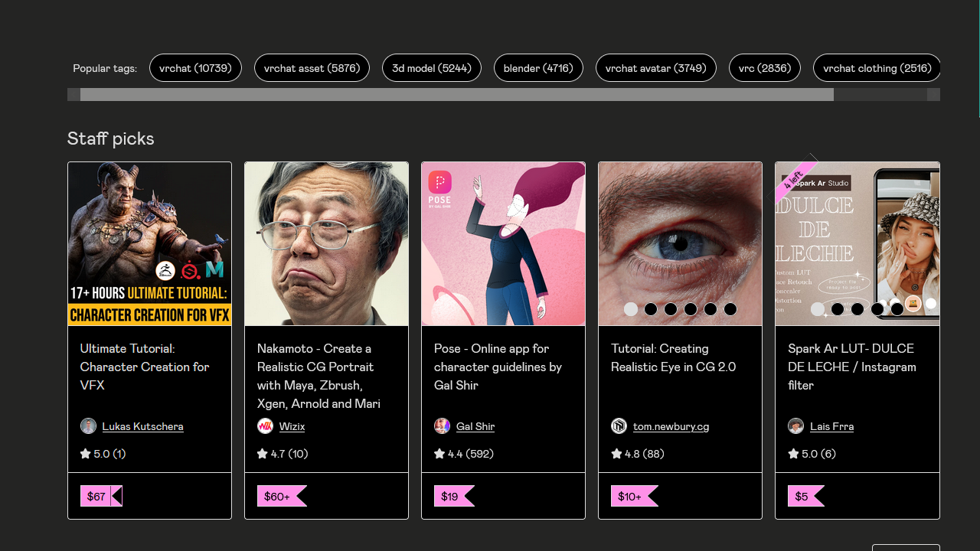Click Lais Frra's avatar icon

click(x=795, y=426)
